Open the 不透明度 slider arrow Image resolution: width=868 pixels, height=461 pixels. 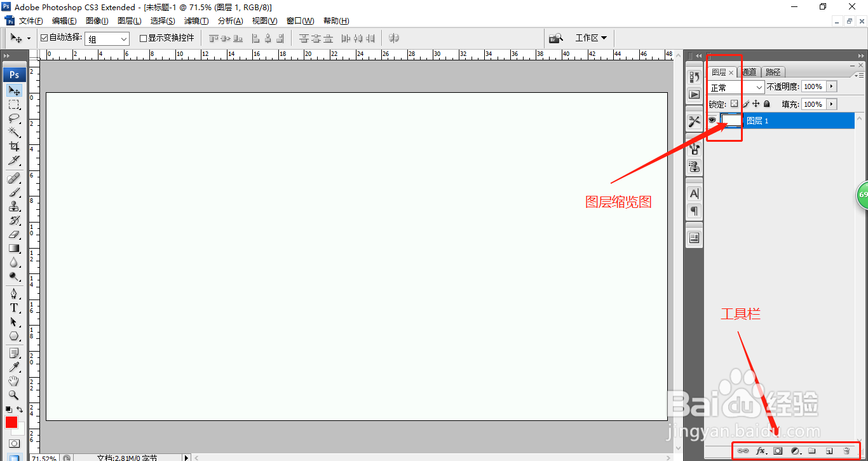click(x=832, y=86)
